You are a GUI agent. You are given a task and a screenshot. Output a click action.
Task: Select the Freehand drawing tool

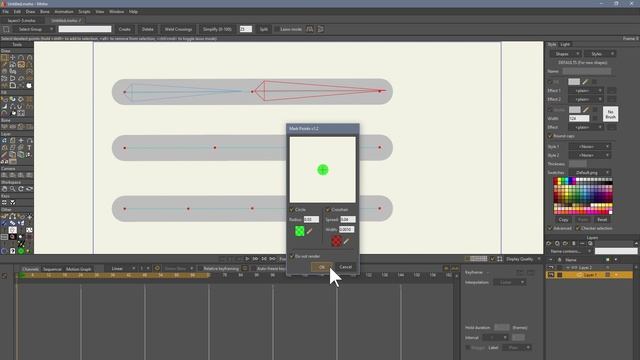pyautogui.click(x=4, y=64)
